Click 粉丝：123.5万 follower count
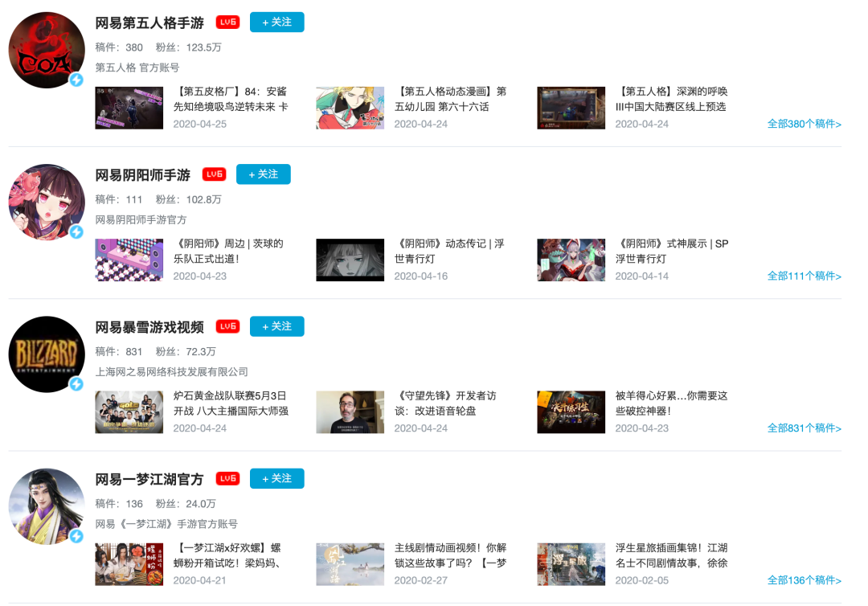Image resolution: width=868 pixels, height=606 pixels. pos(188,47)
